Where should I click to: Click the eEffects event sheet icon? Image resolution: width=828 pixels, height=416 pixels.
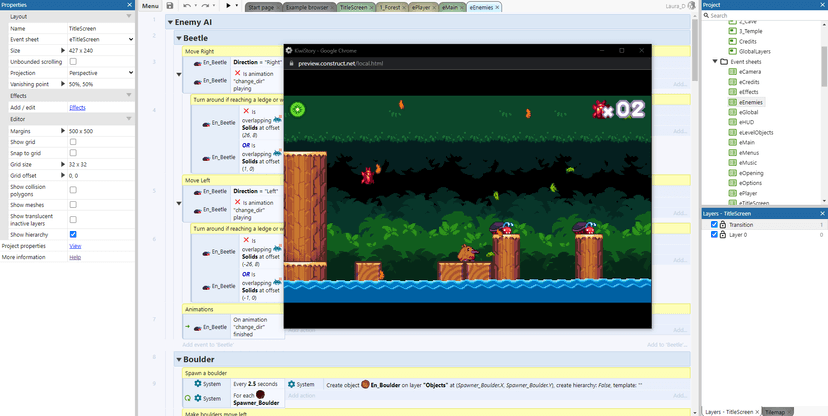(x=732, y=92)
